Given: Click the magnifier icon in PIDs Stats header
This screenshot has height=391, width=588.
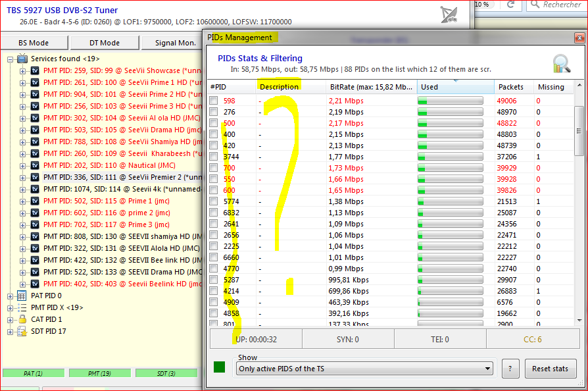Looking at the screenshot, I should (x=561, y=63).
